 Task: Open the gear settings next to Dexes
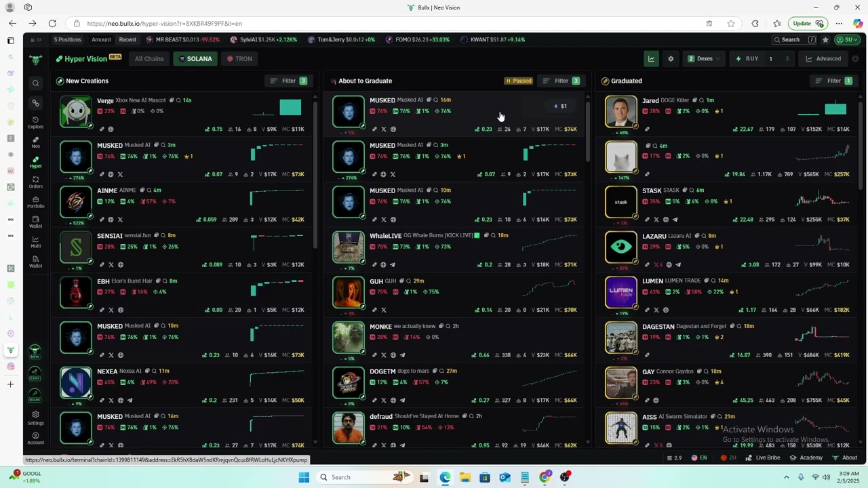tap(671, 59)
